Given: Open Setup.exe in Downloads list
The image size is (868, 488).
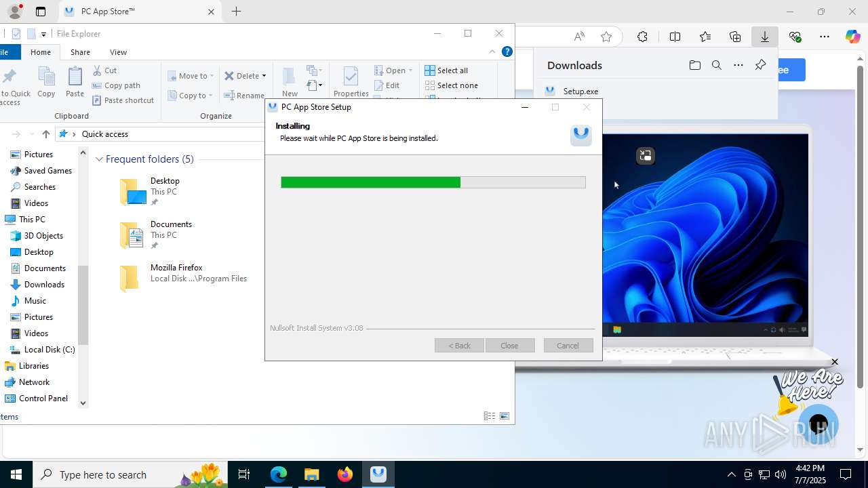Looking at the screenshot, I should pos(580,91).
